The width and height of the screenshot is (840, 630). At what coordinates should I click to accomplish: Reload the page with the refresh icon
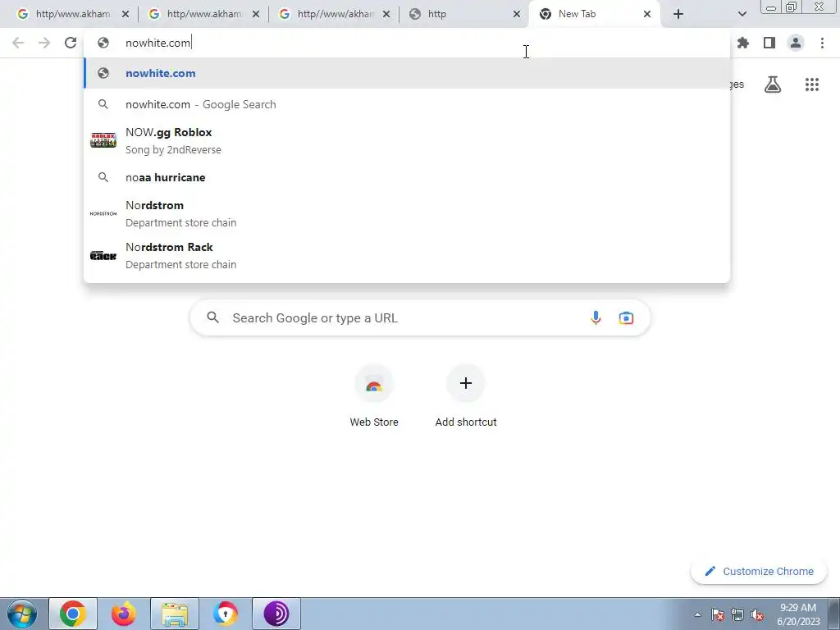coord(71,43)
